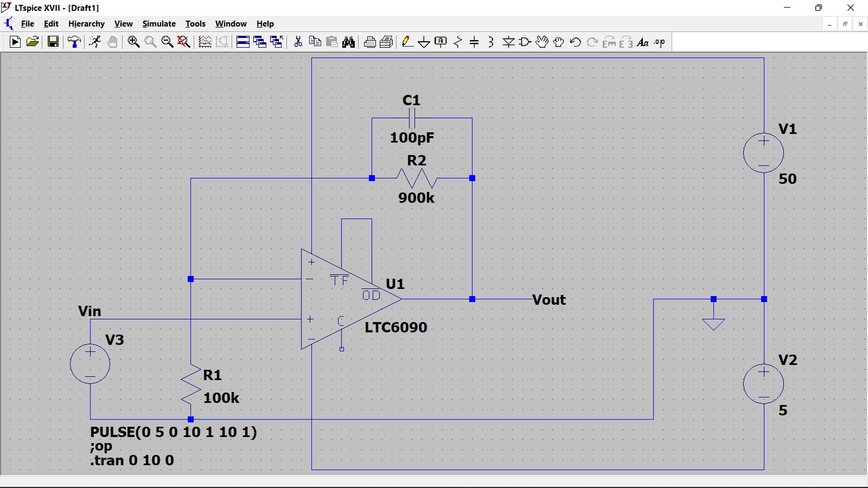Click the PULSE(0 5 0 10 1 10 1) text
The image size is (868, 488).
pyautogui.click(x=174, y=432)
